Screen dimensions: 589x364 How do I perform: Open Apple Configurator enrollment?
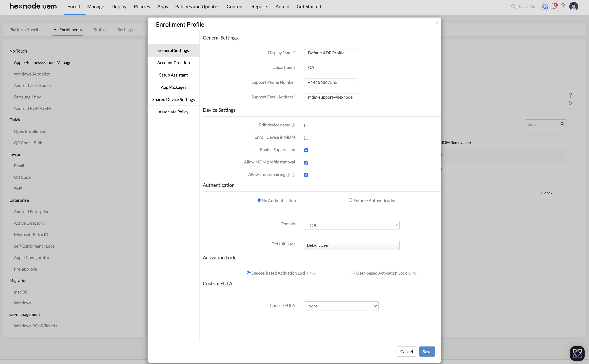click(32, 257)
